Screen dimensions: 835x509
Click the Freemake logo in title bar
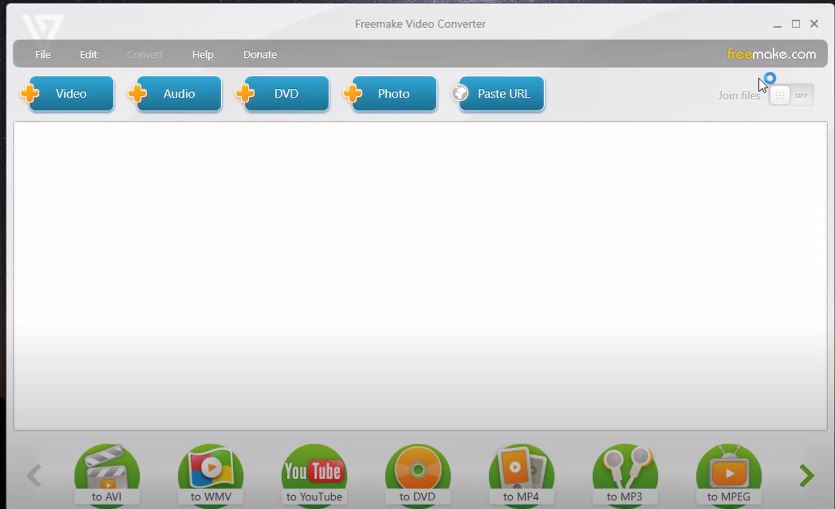43,27
